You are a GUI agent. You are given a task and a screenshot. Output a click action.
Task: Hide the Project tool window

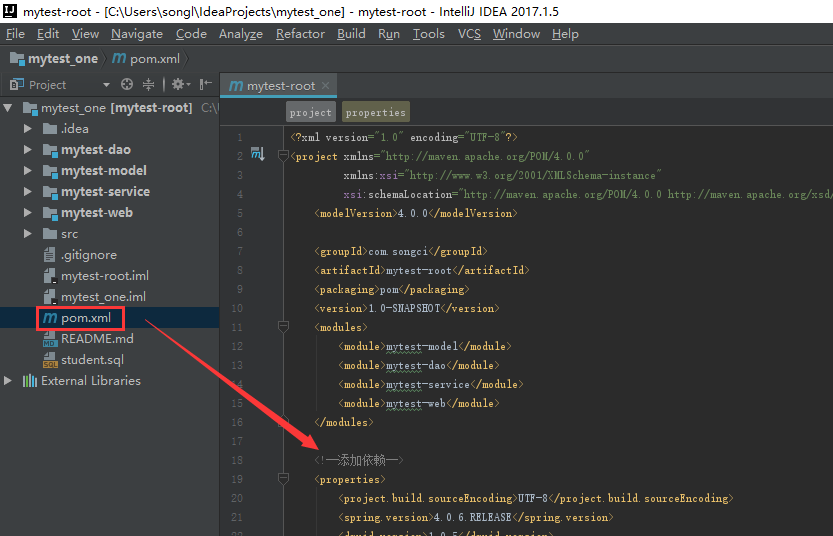[x=206, y=84]
